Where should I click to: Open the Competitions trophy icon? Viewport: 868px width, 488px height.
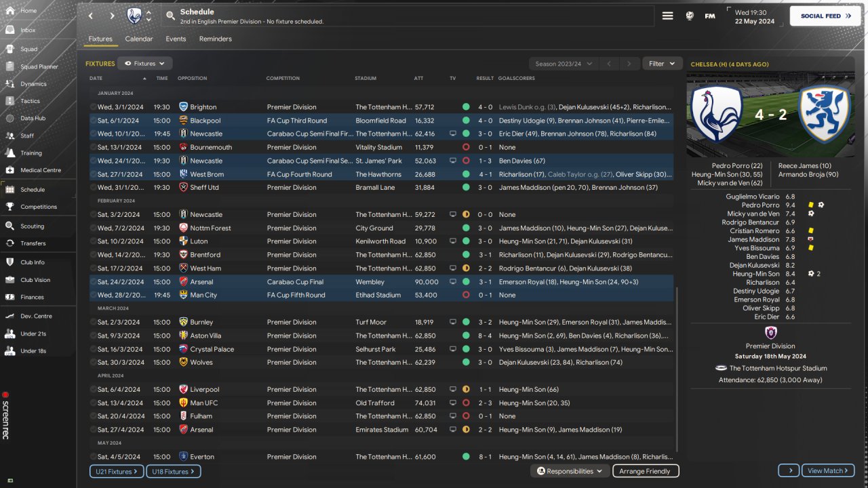[x=9, y=207]
